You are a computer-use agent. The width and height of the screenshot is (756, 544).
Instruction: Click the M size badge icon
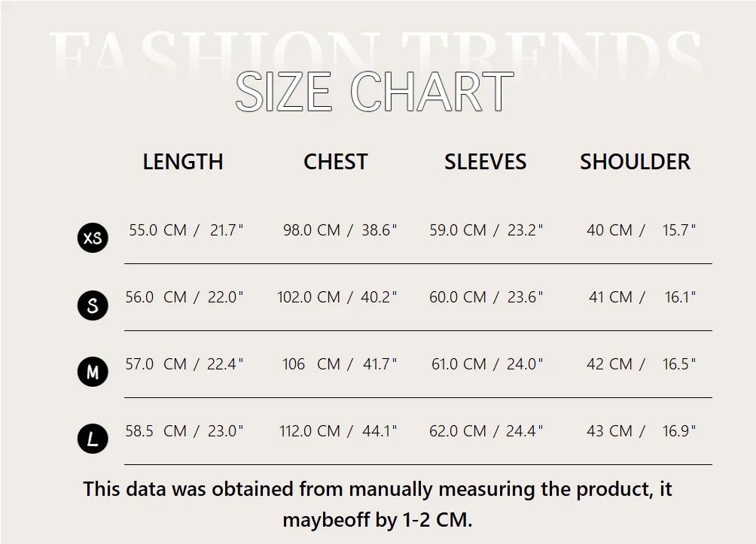[93, 372]
